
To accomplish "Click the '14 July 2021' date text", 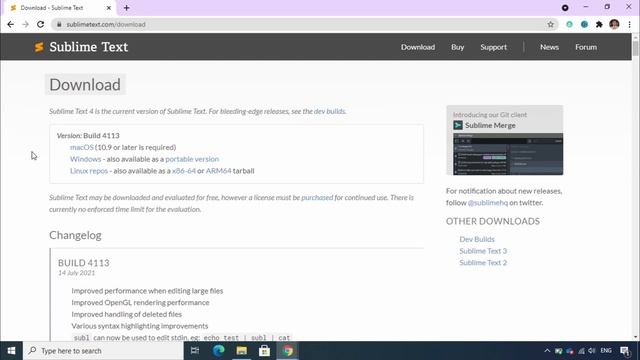I will [76, 273].
